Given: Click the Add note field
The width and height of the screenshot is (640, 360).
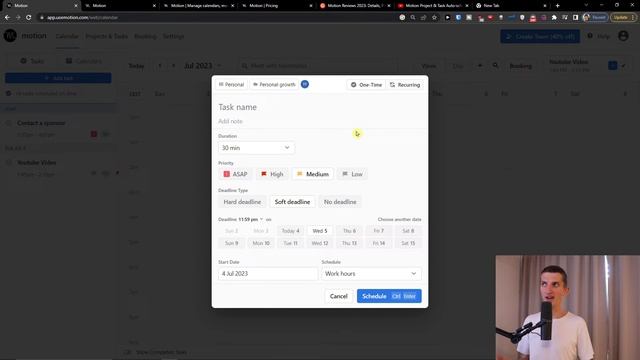Looking at the screenshot, I should pyautogui.click(x=320, y=121).
